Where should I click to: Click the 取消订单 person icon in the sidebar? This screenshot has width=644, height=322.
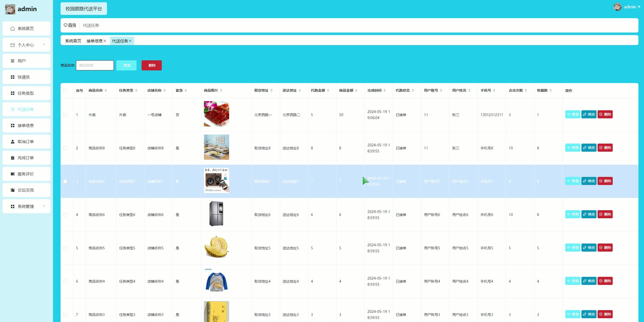point(13,142)
